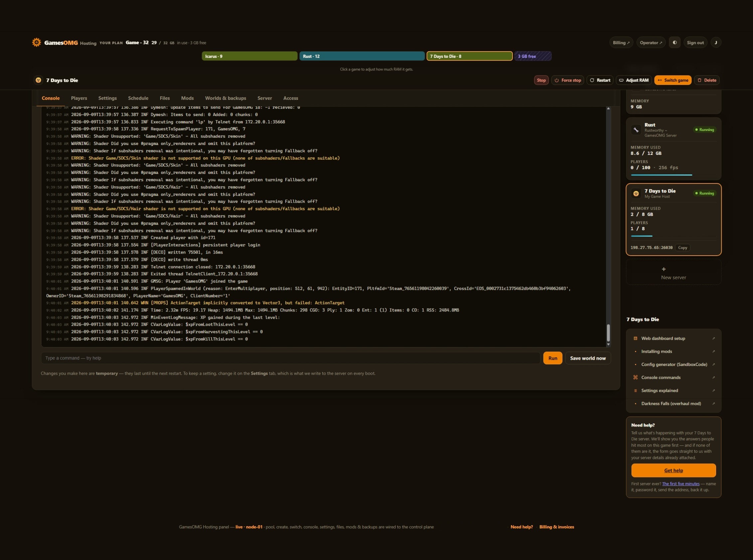
Task: Toggle the light/dark theme switch
Action: click(675, 42)
